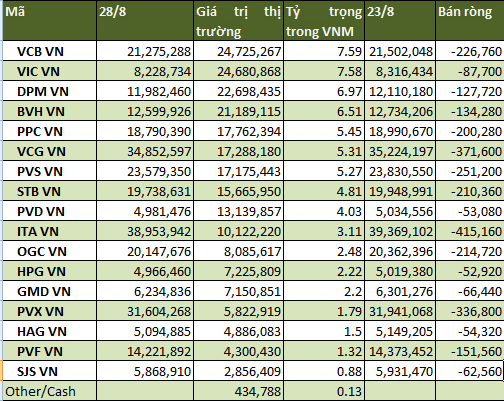Click the Bán ròng header cell
This screenshot has width=504, height=401.
click(469, 20)
